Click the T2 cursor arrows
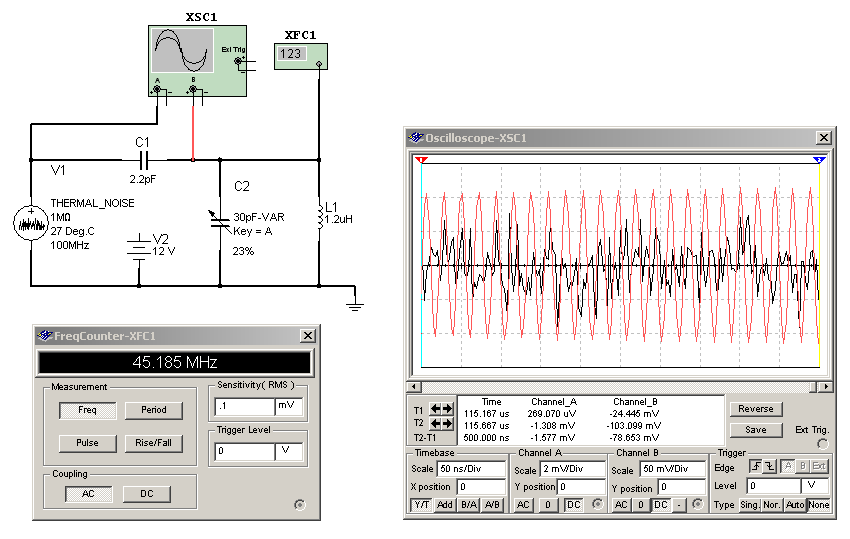 [441, 423]
